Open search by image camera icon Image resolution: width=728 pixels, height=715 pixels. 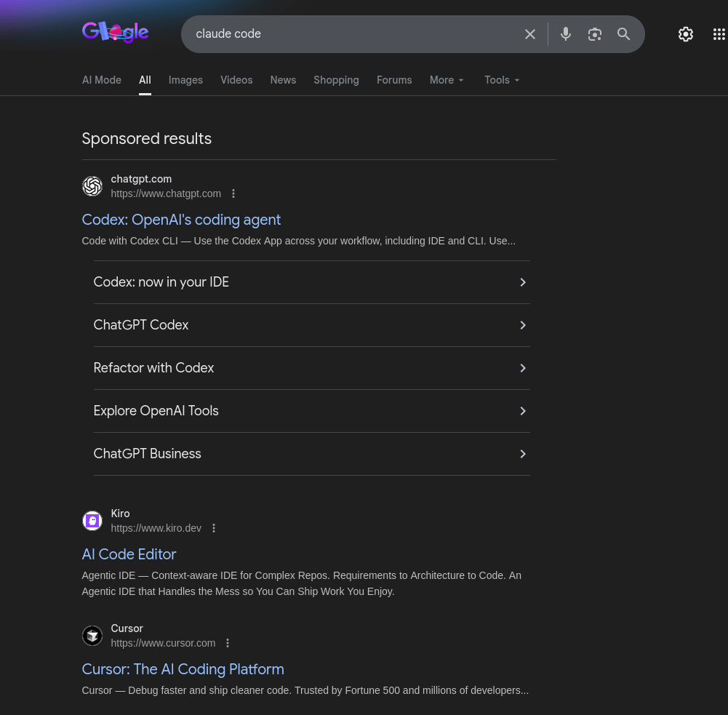(x=595, y=34)
